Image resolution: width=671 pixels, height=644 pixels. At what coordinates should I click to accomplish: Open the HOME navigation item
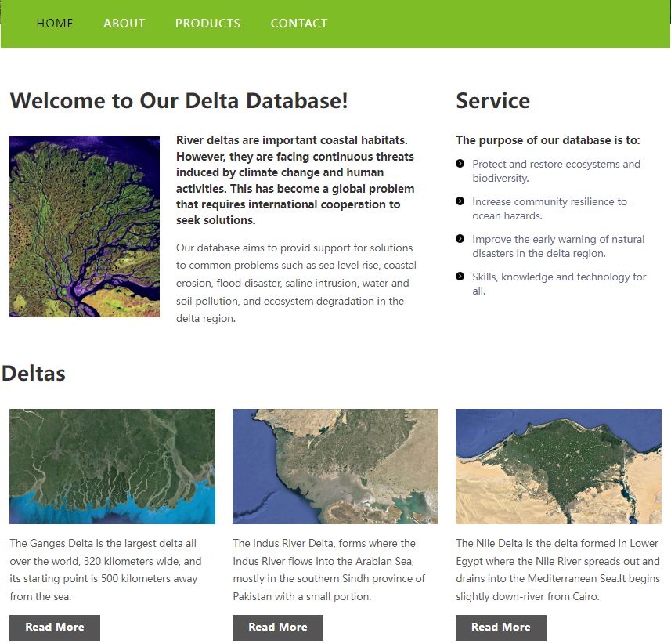[55, 24]
